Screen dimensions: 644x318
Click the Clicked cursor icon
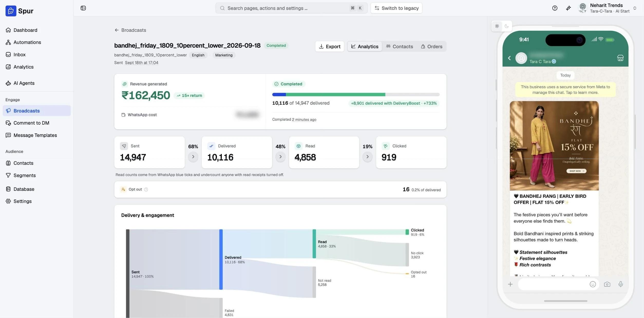385,146
